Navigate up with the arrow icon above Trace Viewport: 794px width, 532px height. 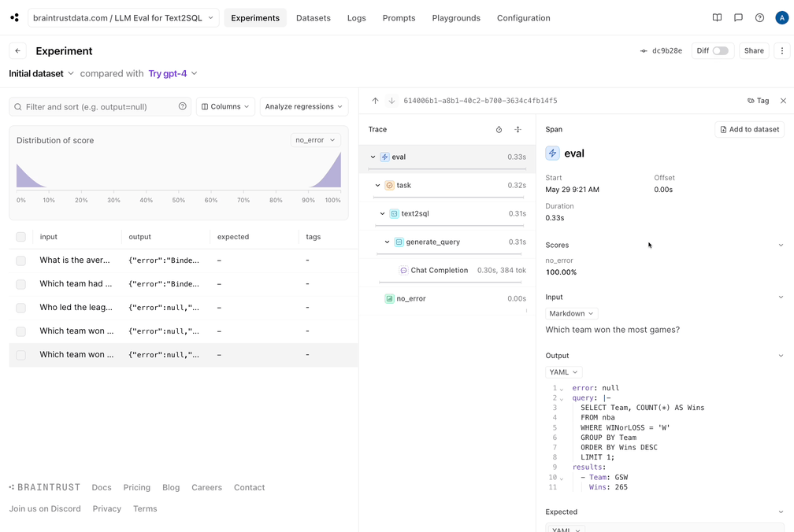[376, 101]
